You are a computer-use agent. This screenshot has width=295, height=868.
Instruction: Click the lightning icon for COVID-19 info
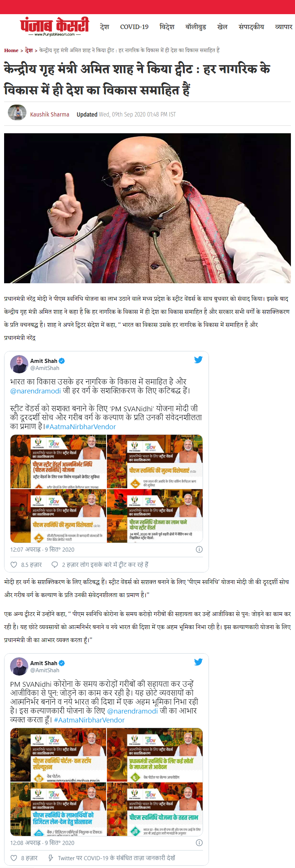(x=51, y=858)
